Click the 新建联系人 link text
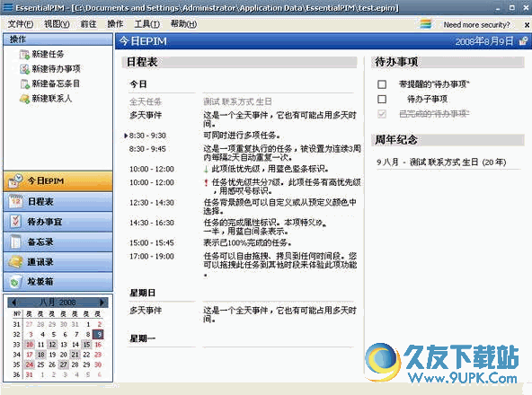The height and width of the screenshot is (395, 532). (52, 99)
